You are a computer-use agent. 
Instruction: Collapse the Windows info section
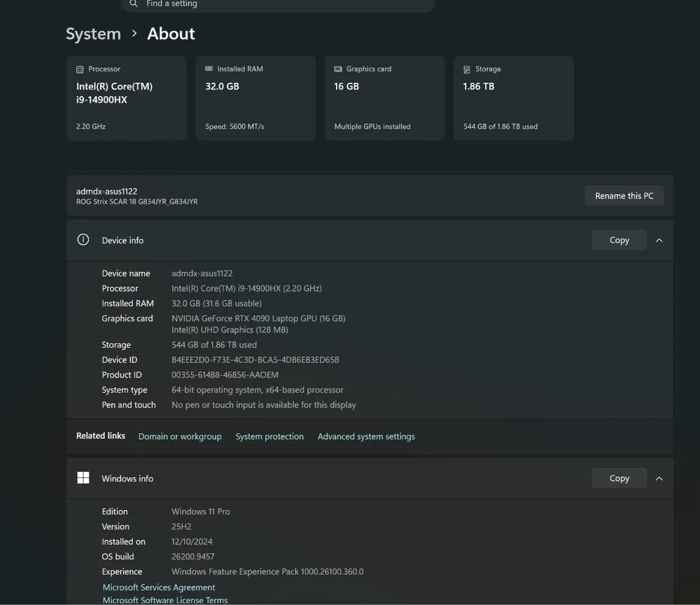[659, 478]
